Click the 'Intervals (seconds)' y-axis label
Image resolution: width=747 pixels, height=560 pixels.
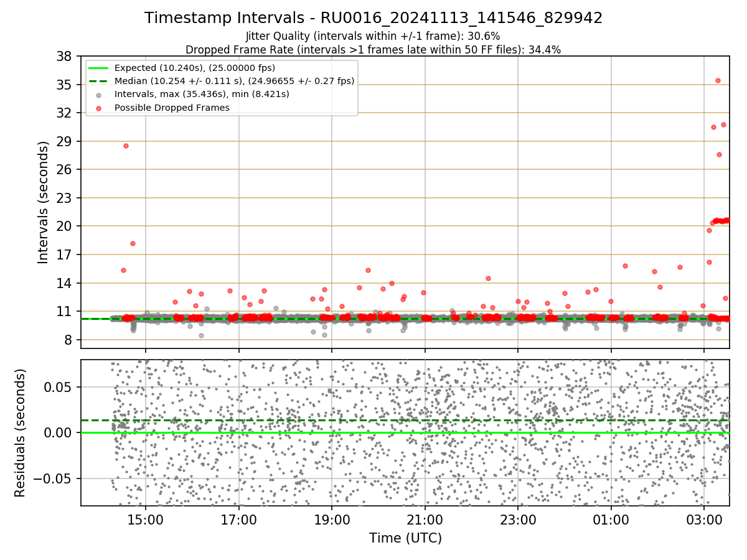click(43, 202)
